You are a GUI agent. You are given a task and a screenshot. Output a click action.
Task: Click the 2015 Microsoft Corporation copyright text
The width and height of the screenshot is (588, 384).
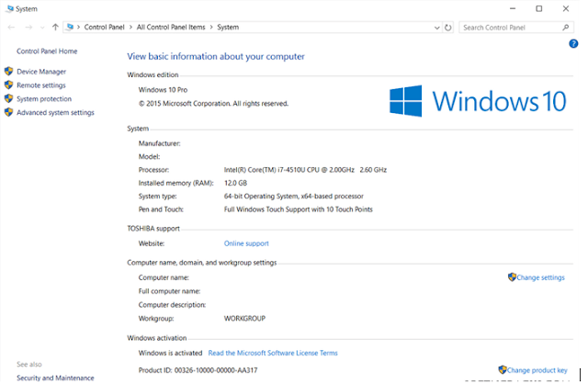click(x=213, y=104)
